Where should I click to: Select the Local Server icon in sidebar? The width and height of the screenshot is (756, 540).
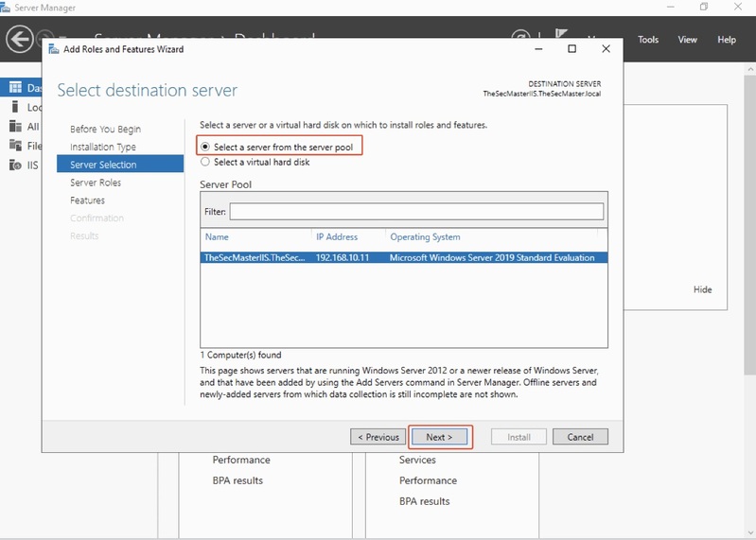point(15,107)
